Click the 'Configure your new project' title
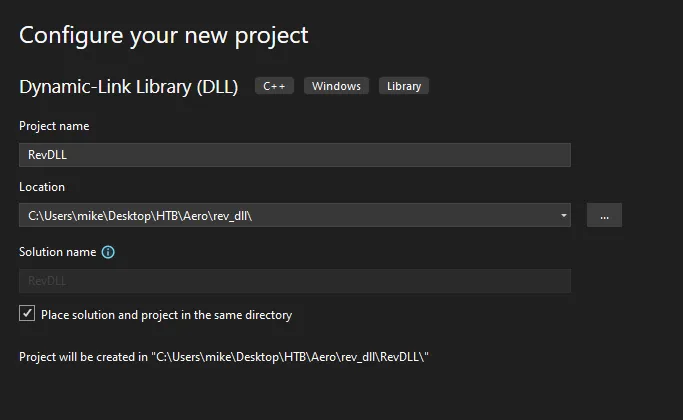 point(164,35)
